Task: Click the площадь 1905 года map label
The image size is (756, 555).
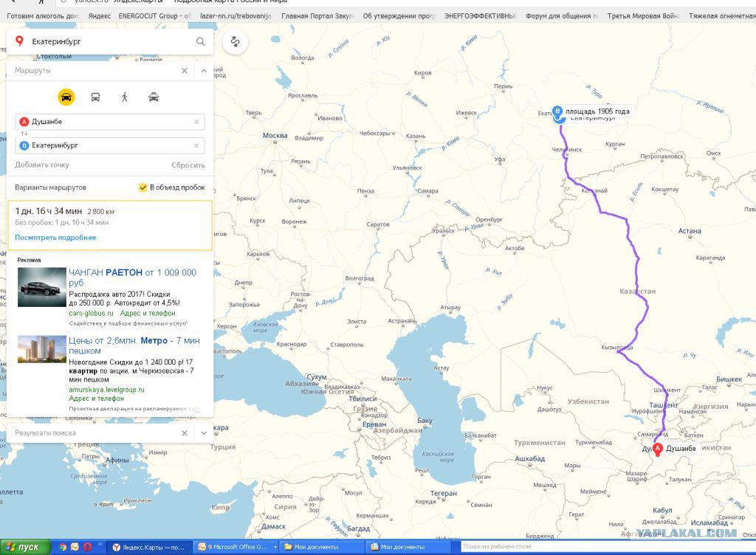Action: (x=597, y=111)
